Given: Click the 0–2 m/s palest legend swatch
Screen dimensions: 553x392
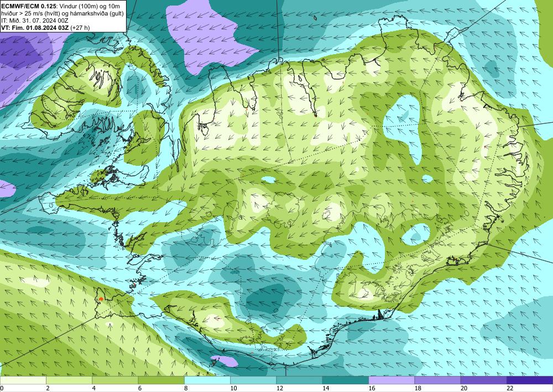Looking at the screenshot, I should [x=23, y=380].
